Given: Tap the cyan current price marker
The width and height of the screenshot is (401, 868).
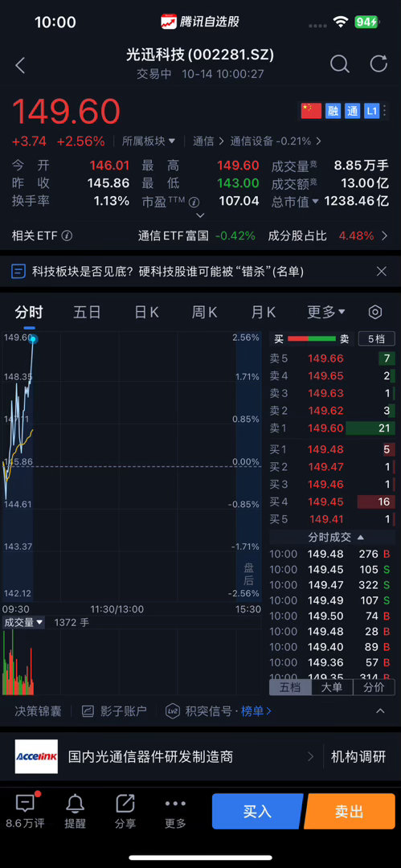Looking at the screenshot, I should [x=34, y=338].
